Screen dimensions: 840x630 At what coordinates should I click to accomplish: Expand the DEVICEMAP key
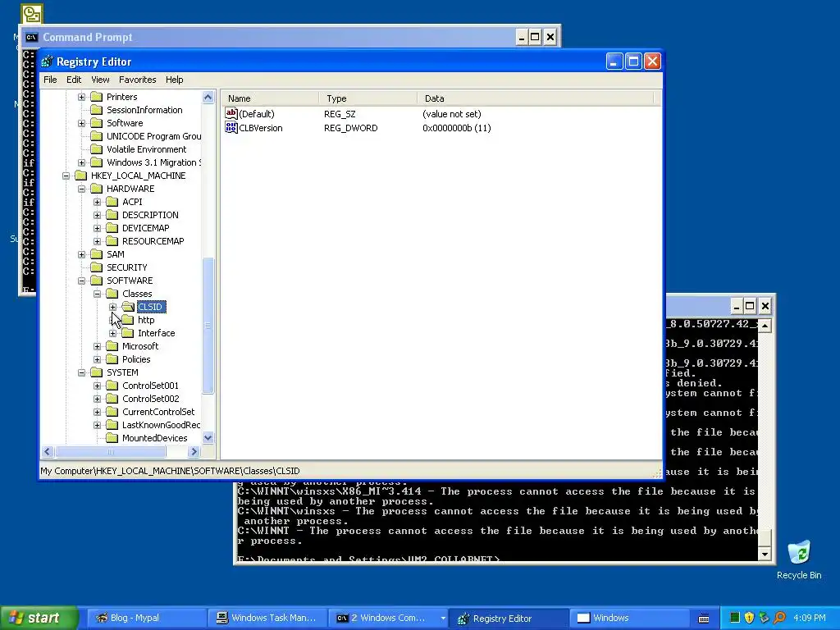point(97,228)
